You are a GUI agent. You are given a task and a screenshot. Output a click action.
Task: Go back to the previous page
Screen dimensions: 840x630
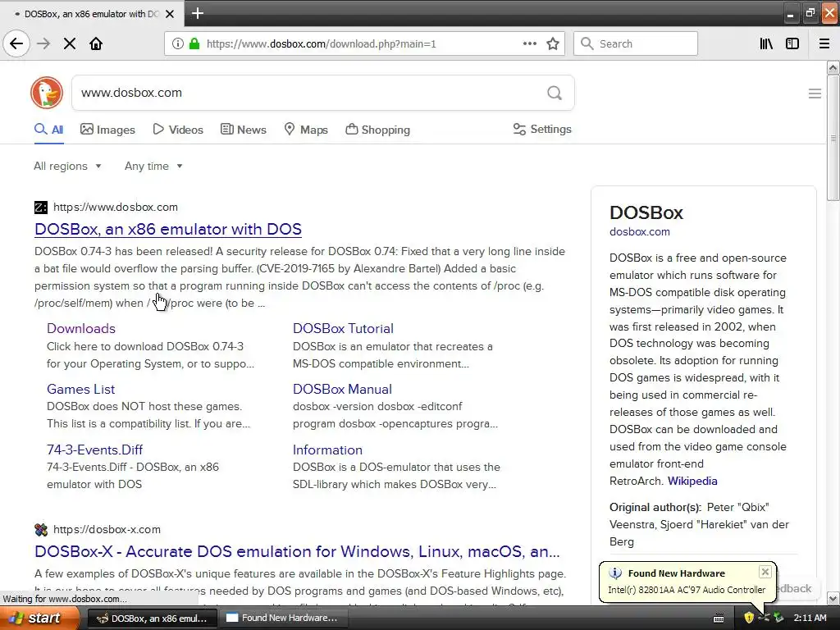point(16,43)
